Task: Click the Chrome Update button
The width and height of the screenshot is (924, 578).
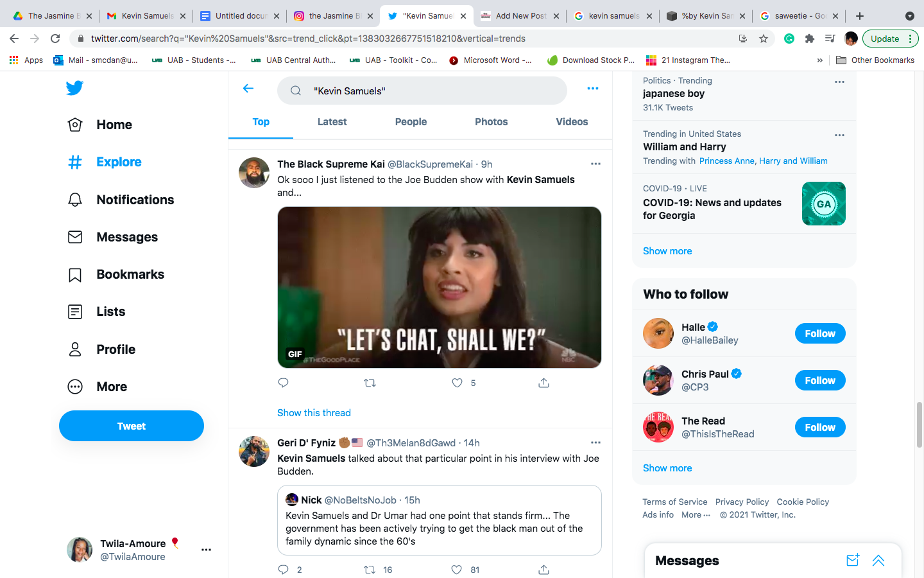Action: (x=891, y=39)
